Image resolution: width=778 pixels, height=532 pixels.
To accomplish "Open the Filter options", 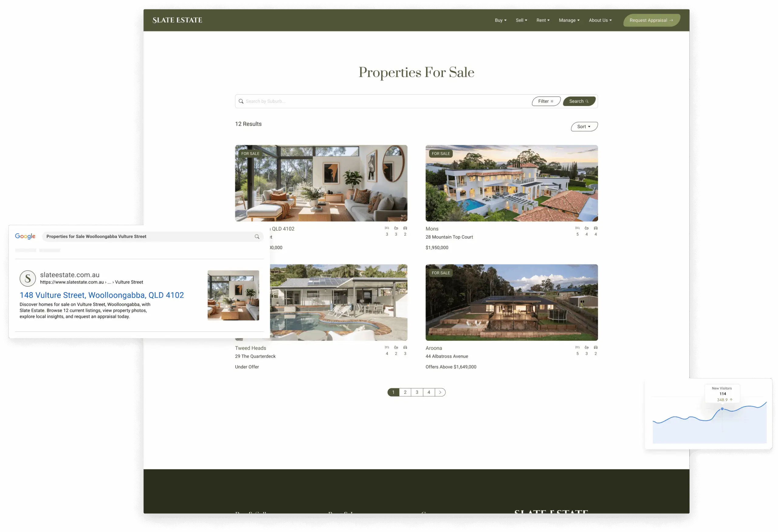I will (x=546, y=101).
